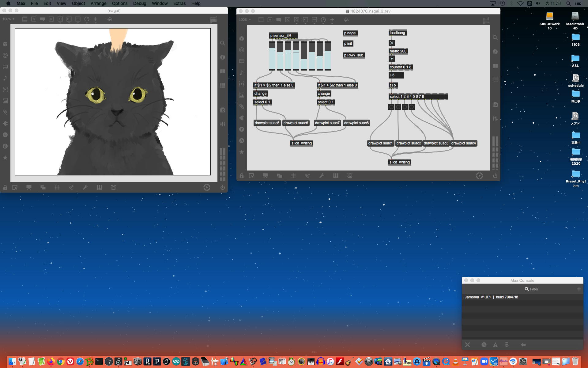Show grid icon in rev bottom toolbar

click(293, 176)
